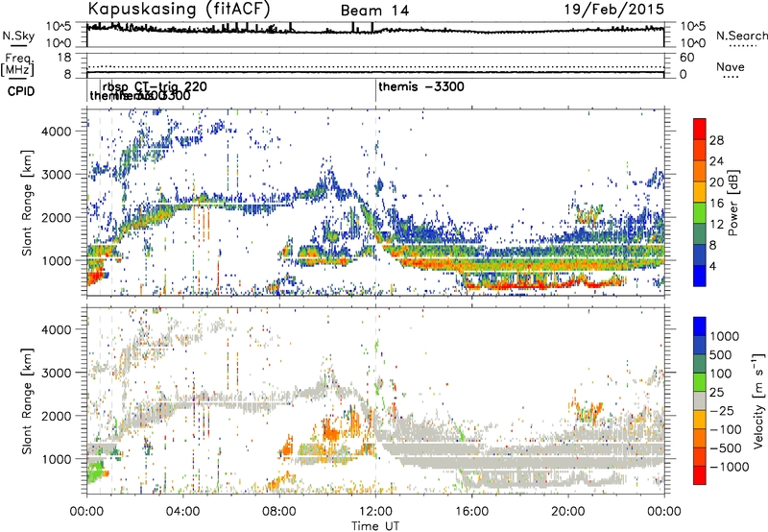768x532 pixels.
Task: Click the 'Power [dB]' color bar label
Action: click(x=733, y=203)
